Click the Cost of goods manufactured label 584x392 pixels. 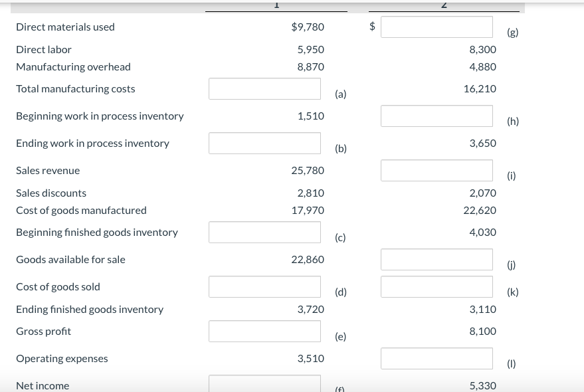point(81,210)
